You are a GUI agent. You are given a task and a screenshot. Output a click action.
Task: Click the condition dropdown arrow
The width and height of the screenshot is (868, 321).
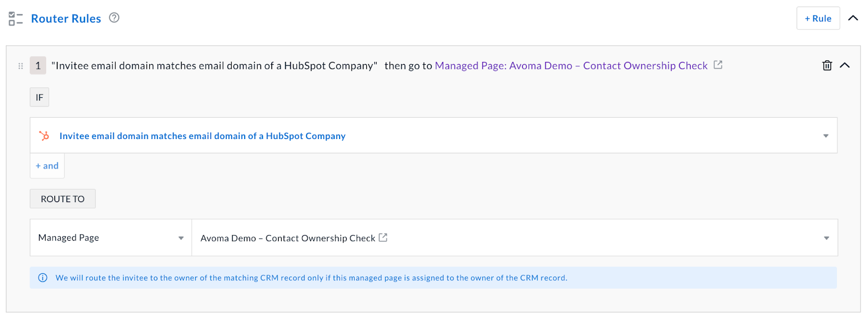pyautogui.click(x=826, y=136)
